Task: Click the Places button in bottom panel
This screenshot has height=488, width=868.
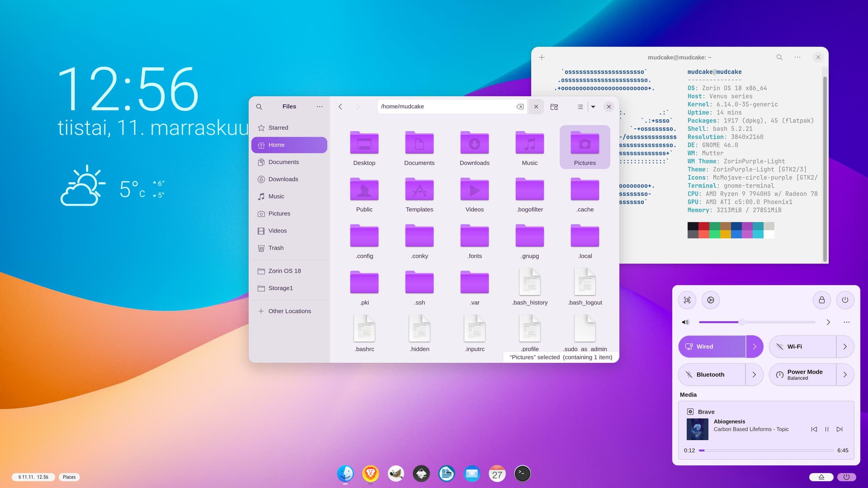Action: pyautogui.click(x=69, y=477)
